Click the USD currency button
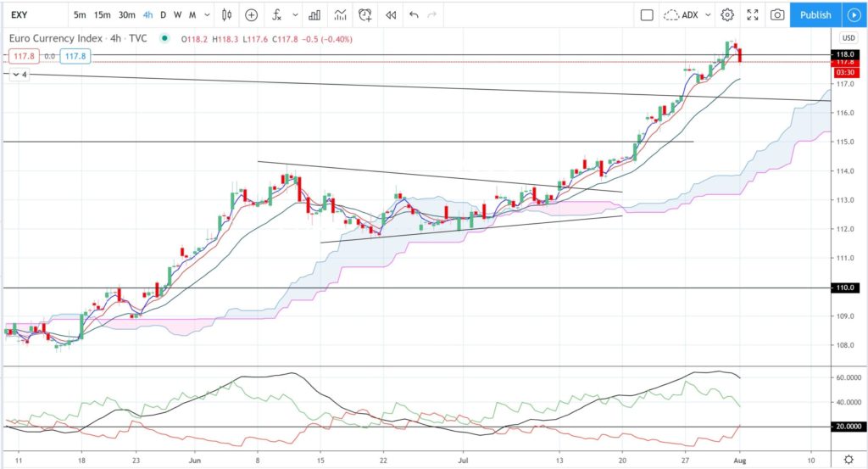 [848, 37]
